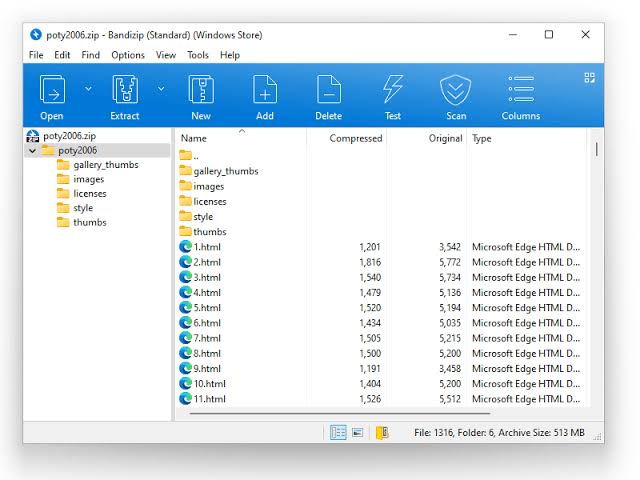Collapse the poty2006 tree folder
The width and height of the screenshot is (640, 480).
[32, 151]
